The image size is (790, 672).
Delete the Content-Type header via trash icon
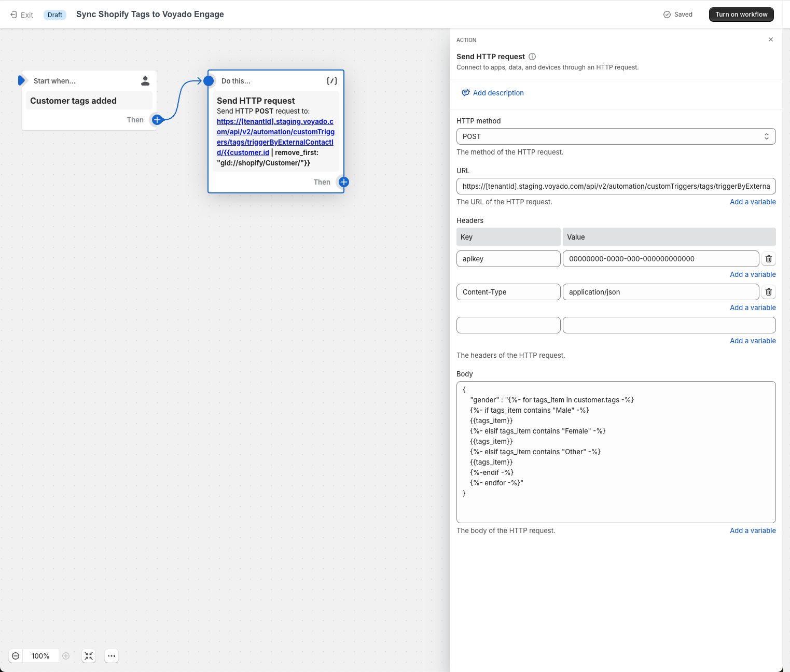(x=768, y=292)
